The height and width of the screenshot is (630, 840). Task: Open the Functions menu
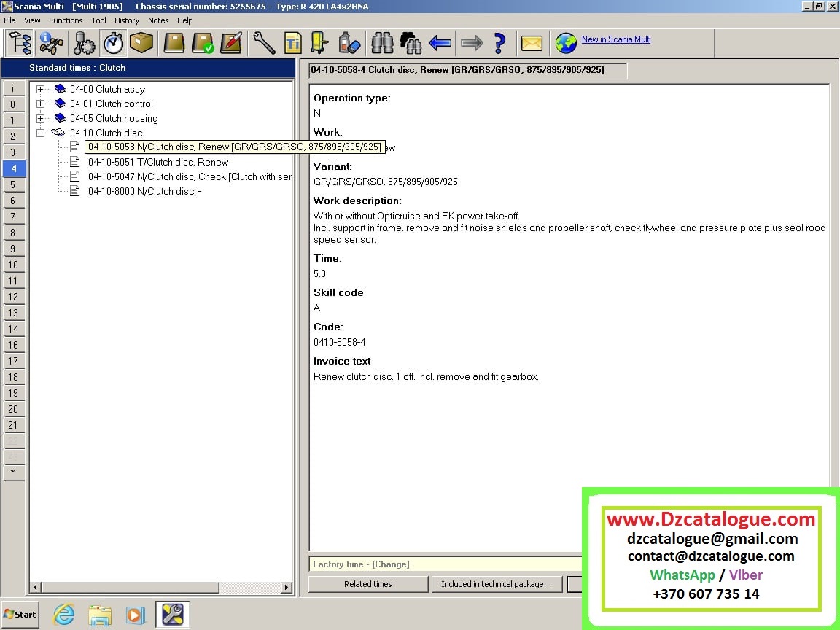click(x=66, y=20)
